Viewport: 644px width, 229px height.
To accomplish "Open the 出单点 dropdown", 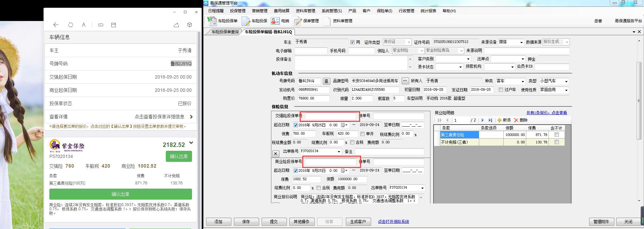I will 523,59.
